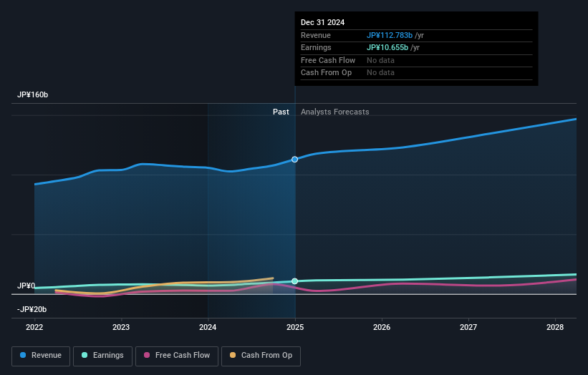Click the Past section label
This screenshot has width=588, height=375.
tap(281, 112)
